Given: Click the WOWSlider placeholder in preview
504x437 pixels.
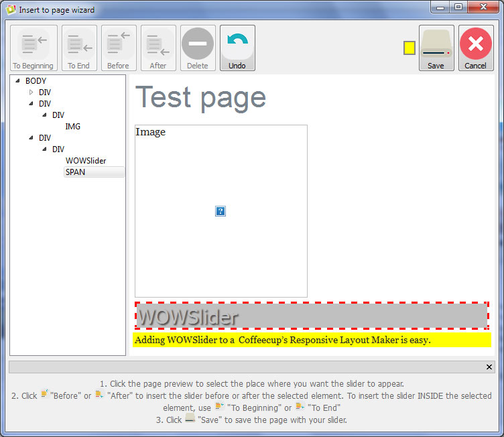Looking at the screenshot, I should [312, 316].
